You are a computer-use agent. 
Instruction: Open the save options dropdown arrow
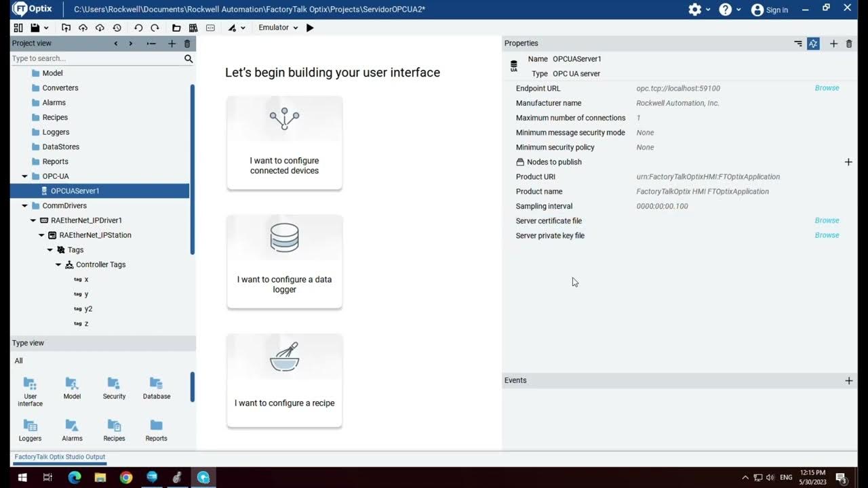coord(46,28)
